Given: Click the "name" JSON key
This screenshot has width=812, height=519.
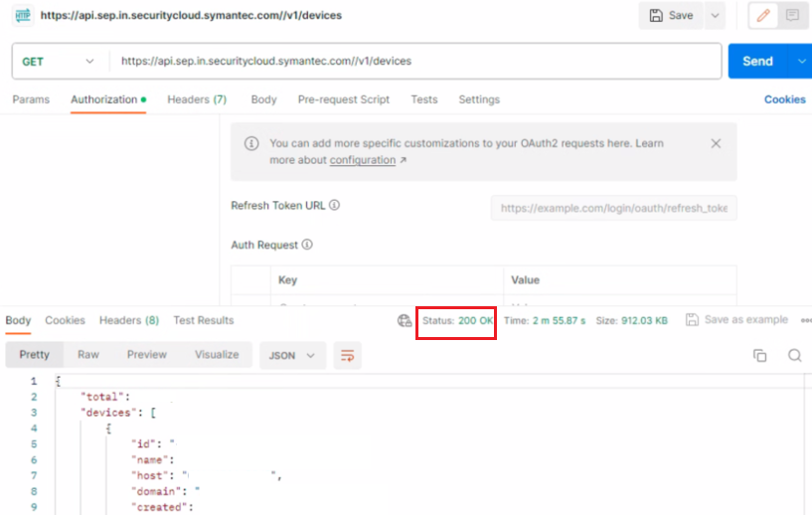Looking at the screenshot, I should tap(150, 460).
